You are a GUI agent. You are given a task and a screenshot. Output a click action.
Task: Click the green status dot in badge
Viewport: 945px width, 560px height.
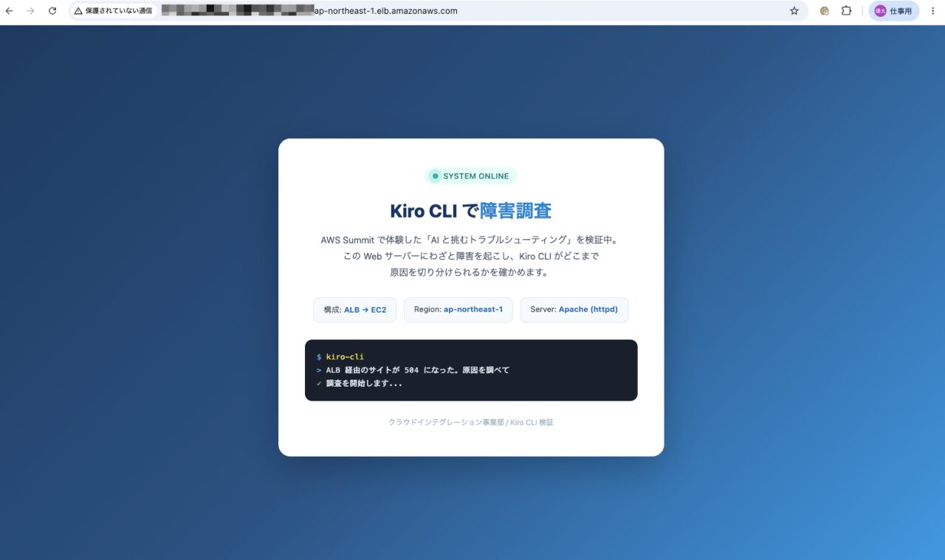coord(436,176)
